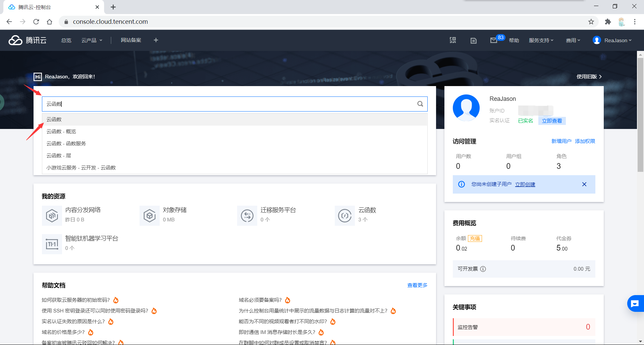Click the 已实名 verification status
The image size is (644, 345).
[525, 121]
